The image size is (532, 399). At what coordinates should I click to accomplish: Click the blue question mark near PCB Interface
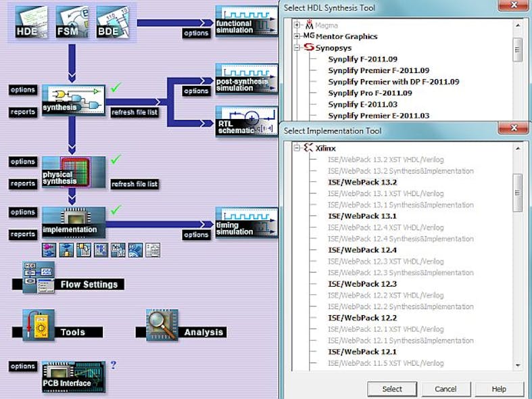tap(114, 365)
